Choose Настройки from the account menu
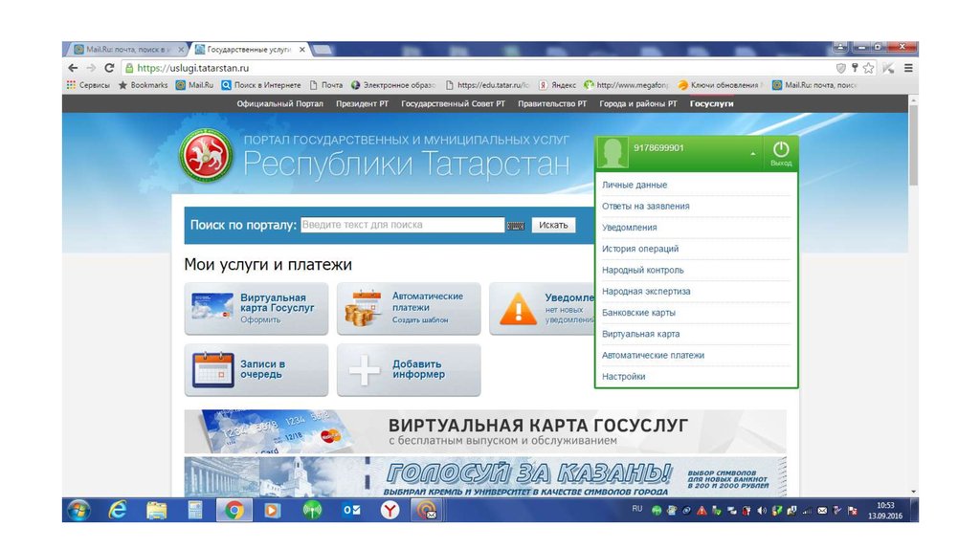Viewport: 980px width, 549px height. point(624,377)
